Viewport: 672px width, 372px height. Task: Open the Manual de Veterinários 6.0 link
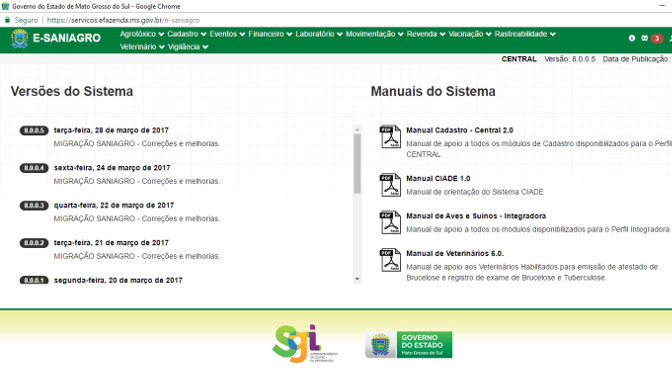(x=455, y=253)
